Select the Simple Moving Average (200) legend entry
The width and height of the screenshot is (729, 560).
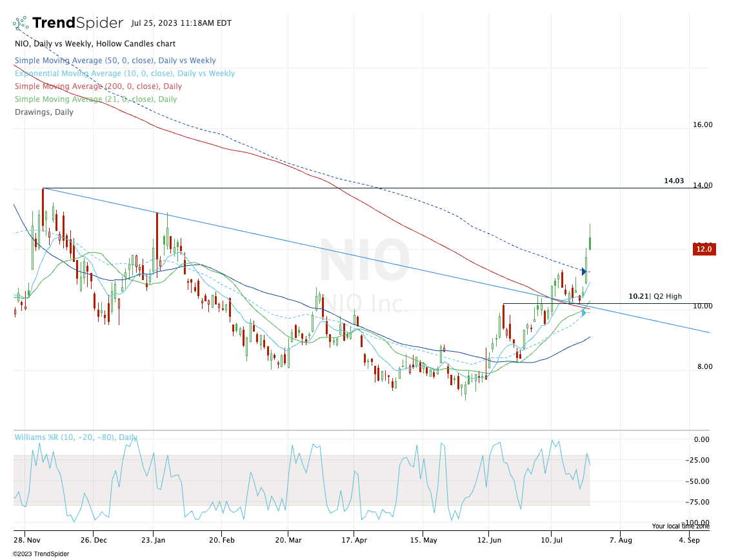click(x=99, y=86)
